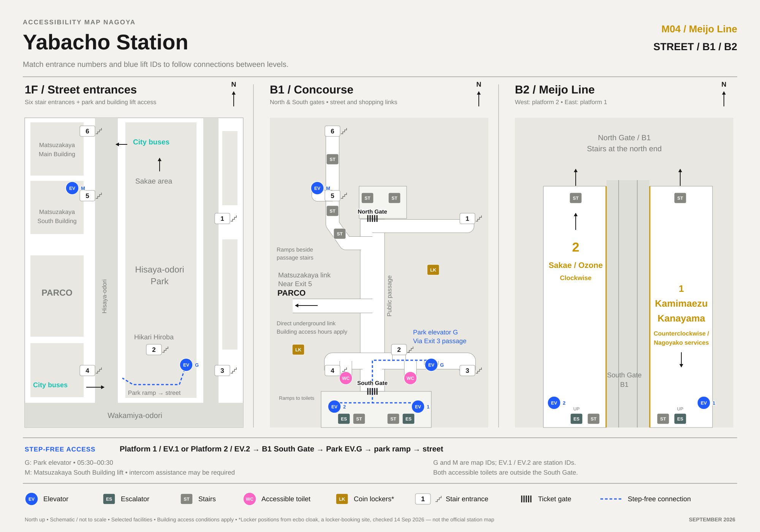The image size is (760, 532).
Task: Click the South Gate ticket gate bars on B1
Action: 372,391
